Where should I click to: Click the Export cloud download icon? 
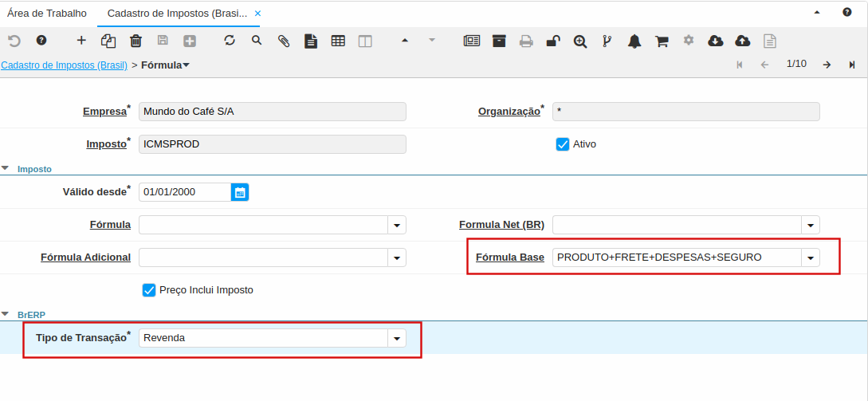pos(716,41)
